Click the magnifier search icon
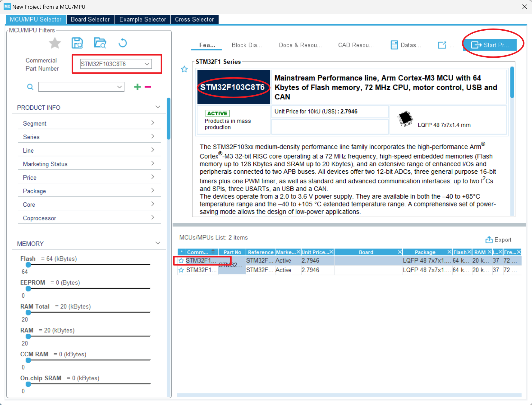Image resolution: width=532 pixels, height=405 pixels. [30, 87]
